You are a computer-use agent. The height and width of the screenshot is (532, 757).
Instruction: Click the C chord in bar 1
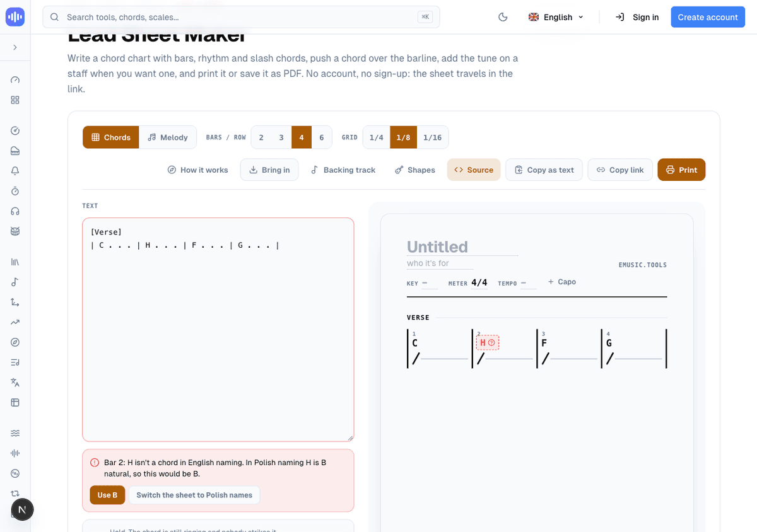coord(414,343)
